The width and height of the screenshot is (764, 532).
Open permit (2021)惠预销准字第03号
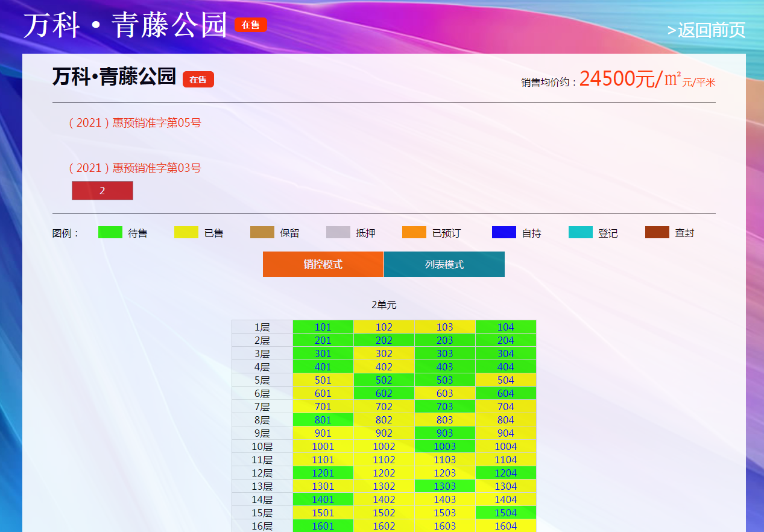(134, 168)
